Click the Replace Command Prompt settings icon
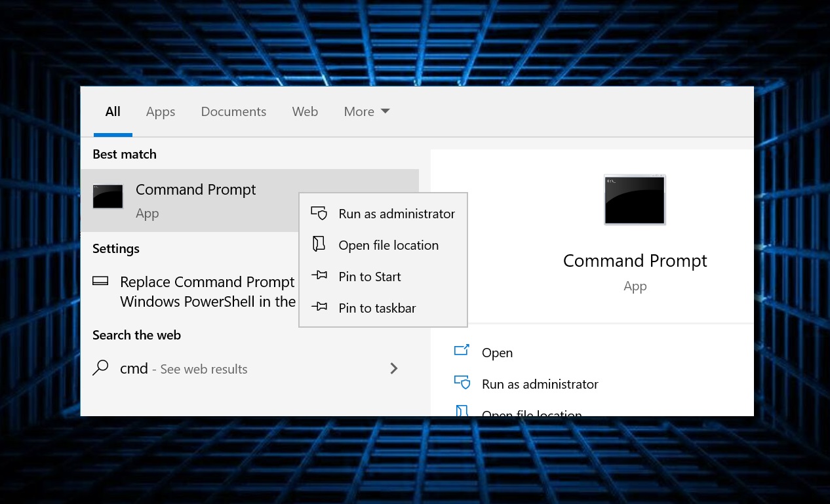The image size is (830, 504). 100,282
